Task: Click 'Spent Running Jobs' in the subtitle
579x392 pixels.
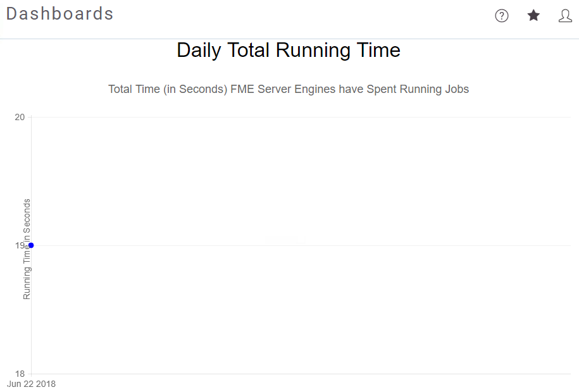Action: pyautogui.click(x=418, y=89)
